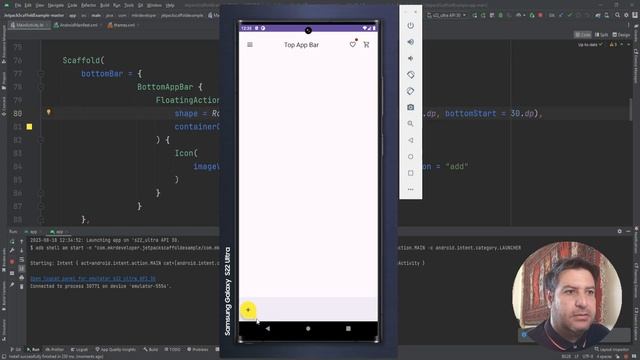Open Run panel settings gear

coord(619,231)
